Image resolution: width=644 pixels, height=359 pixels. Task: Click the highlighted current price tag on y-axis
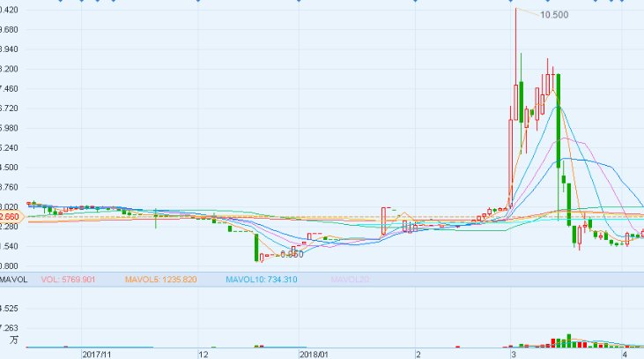(9, 216)
